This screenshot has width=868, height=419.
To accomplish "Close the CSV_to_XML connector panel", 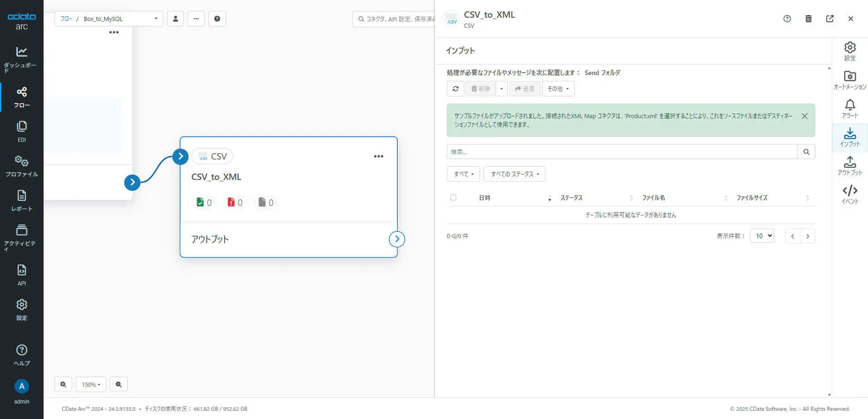I will pos(851,19).
